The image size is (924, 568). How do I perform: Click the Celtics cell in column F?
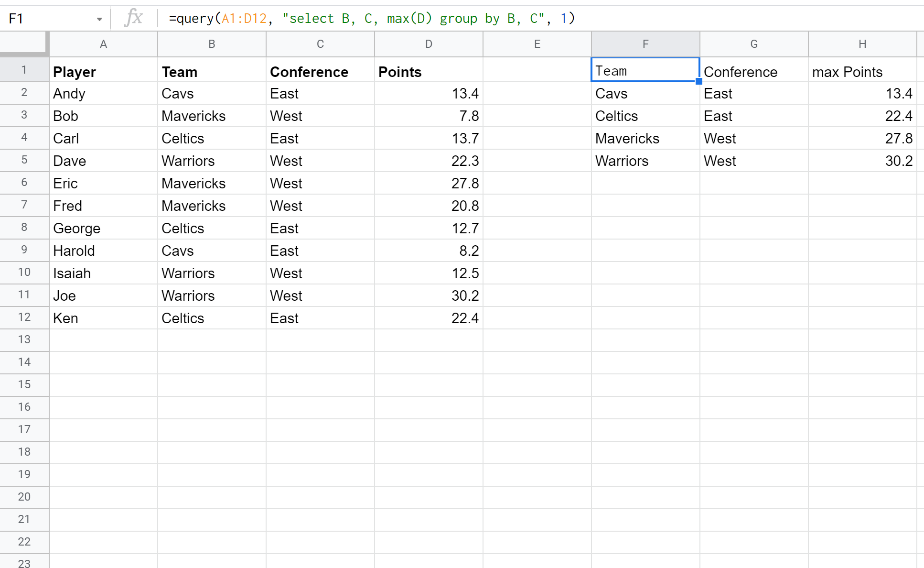tap(645, 116)
